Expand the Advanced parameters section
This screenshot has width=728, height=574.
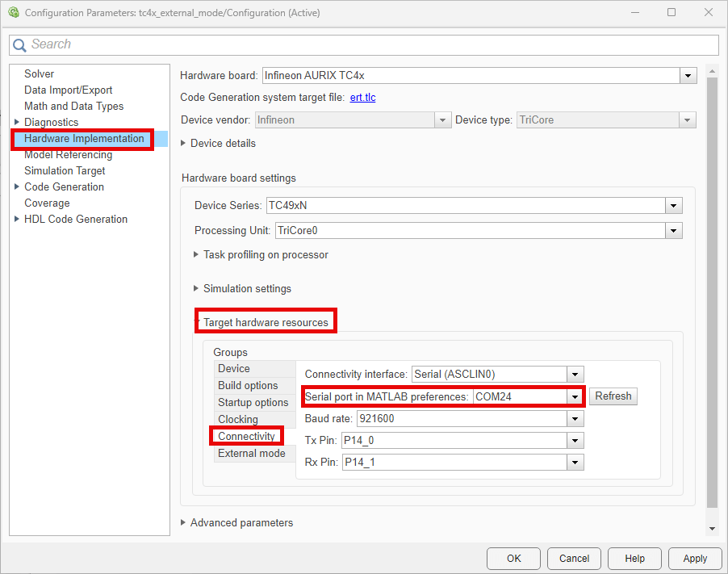coord(184,523)
